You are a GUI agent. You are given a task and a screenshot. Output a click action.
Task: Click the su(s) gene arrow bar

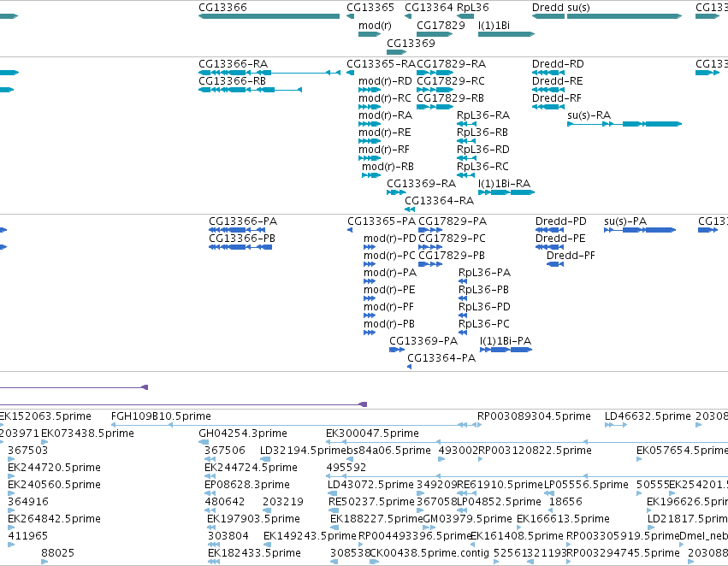tap(624, 16)
